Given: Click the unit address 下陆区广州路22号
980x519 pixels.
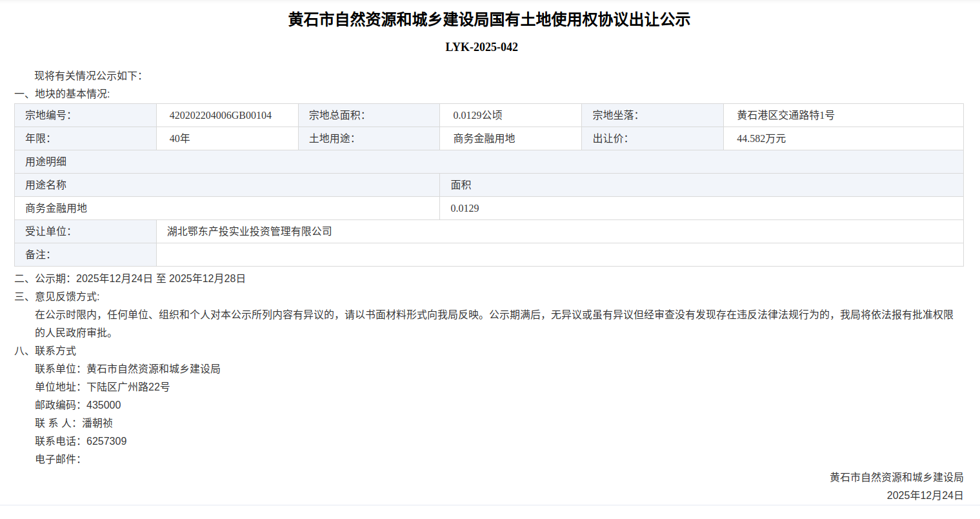Looking at the screenshot, I should pos(128,387).
